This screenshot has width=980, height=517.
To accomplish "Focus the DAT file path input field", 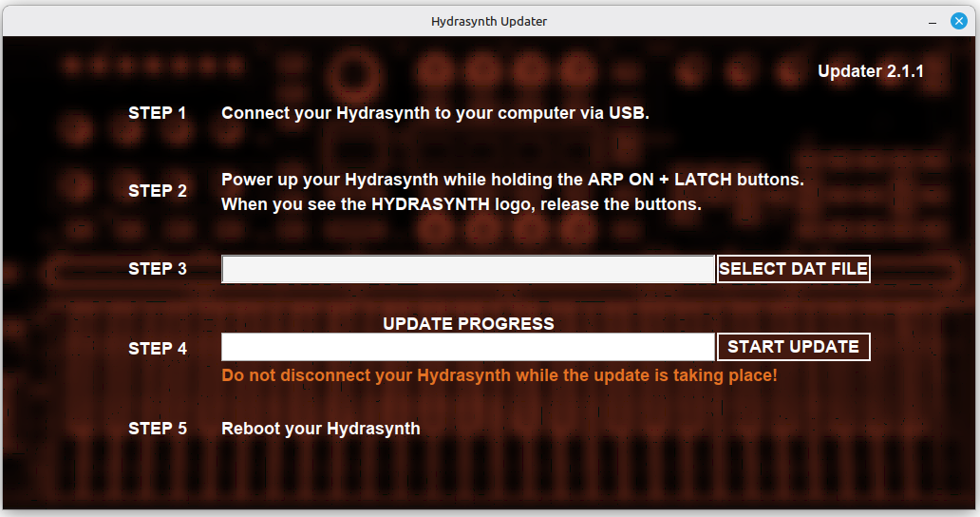I will click(468, 269).
